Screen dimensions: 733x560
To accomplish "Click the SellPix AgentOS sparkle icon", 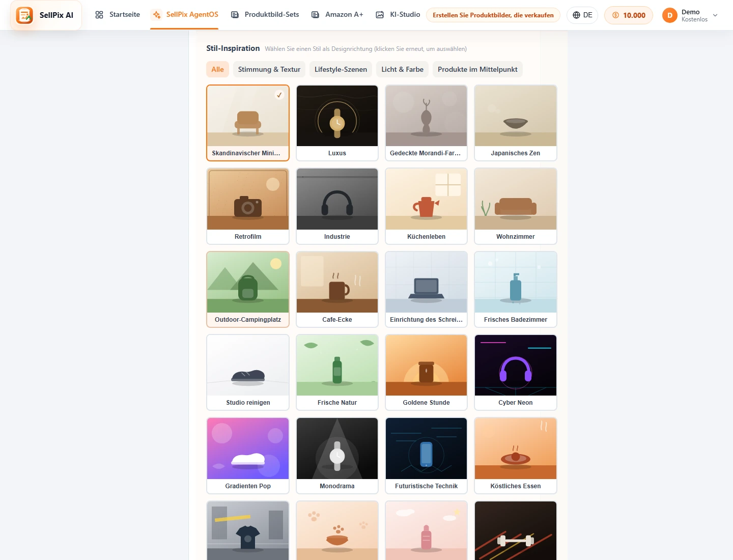I will coord(157,15).
